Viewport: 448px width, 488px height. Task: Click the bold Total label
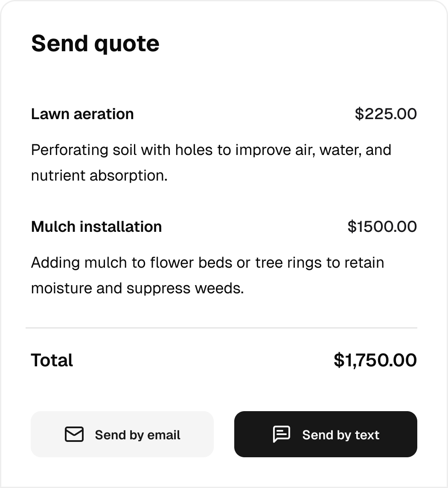tap(52, 360)
